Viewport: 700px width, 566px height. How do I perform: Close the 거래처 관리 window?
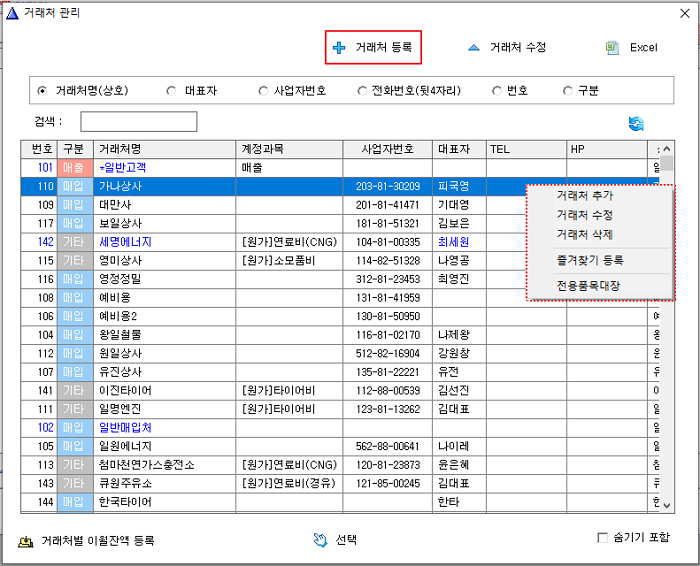(685, 13)
